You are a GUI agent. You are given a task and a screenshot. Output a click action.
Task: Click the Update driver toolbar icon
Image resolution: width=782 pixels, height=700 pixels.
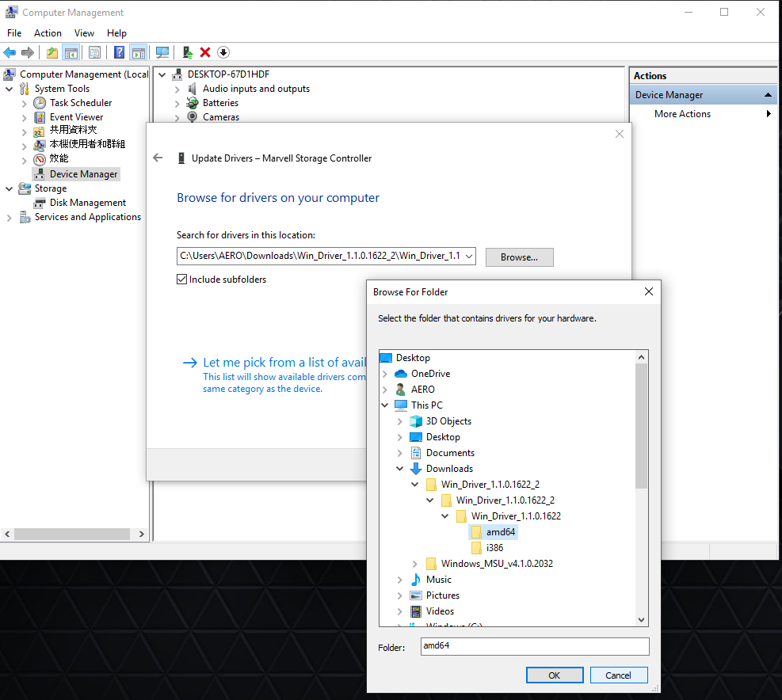coord(187,52)
